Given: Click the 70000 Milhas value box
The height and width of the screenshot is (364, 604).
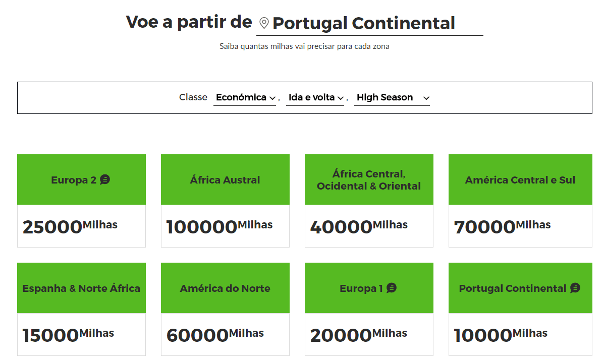Looking at the screenshot, I should (520, 226).
